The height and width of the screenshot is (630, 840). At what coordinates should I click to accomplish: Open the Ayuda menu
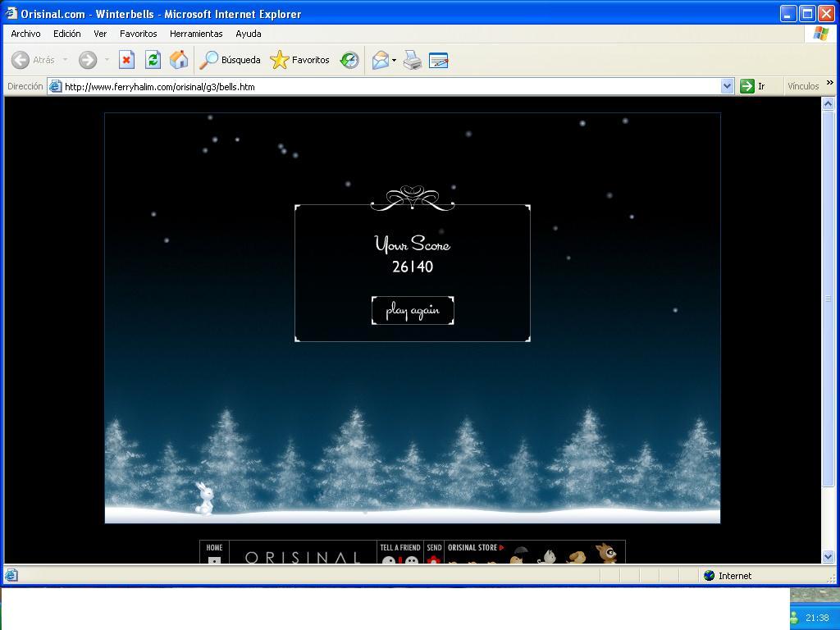(x=249, y=34)
